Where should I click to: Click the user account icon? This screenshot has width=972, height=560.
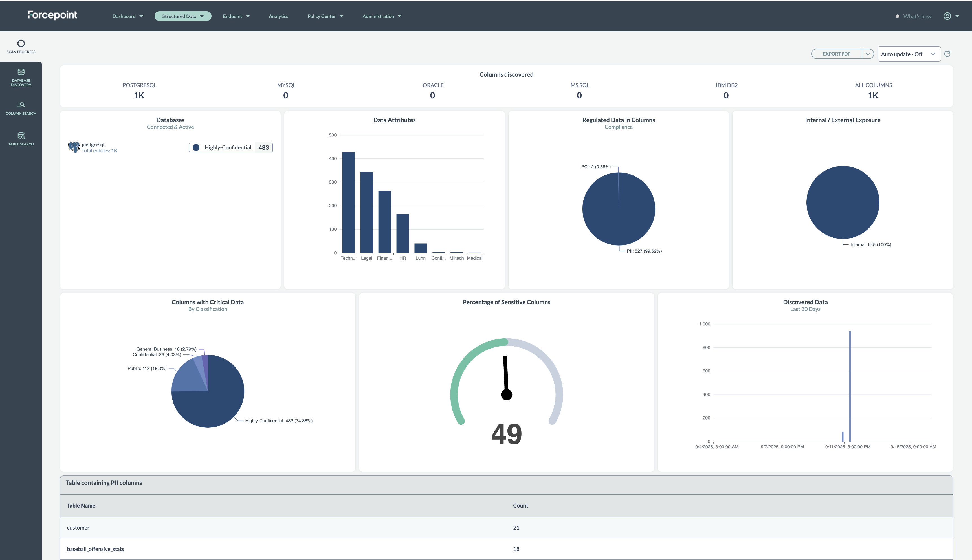(x=947, y=16)
